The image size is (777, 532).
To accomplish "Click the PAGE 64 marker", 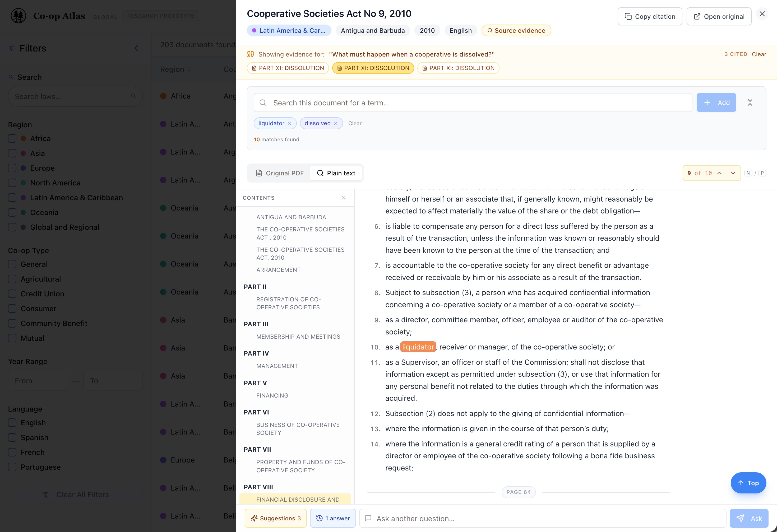I will [518, 492].
